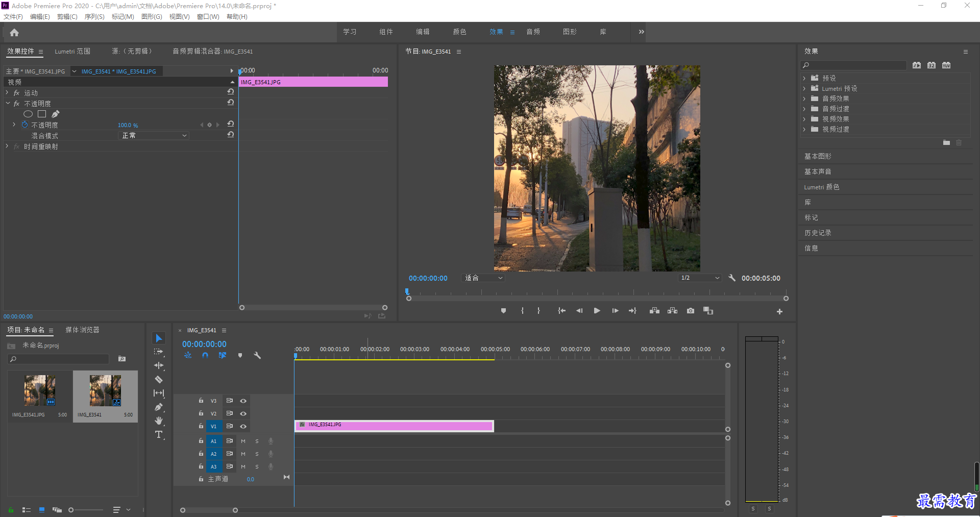Open the Lumetri 范围 tab

[72, 51]
